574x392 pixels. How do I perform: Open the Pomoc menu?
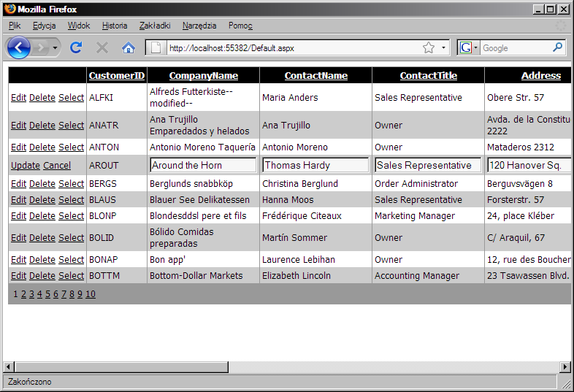(240, 26)
